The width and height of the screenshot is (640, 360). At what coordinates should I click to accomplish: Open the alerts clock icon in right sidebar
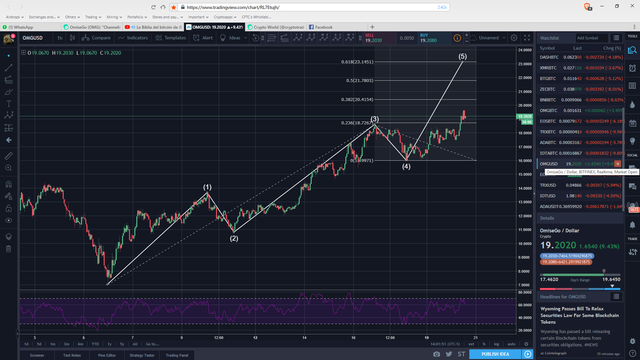pos(632,68)
